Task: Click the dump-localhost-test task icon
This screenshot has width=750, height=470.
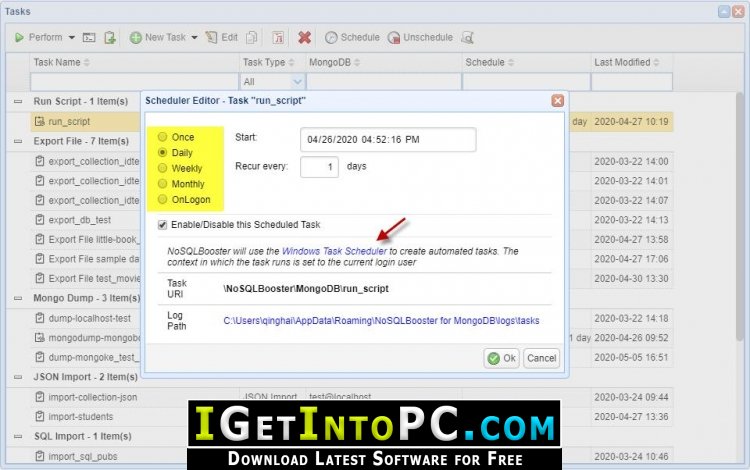Action: (x=40, y=318)
